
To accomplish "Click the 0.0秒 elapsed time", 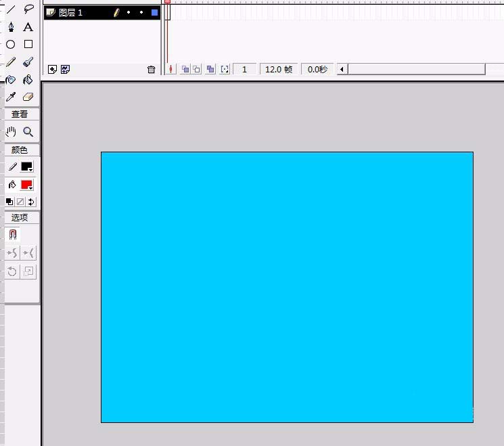I will [317, 70].
